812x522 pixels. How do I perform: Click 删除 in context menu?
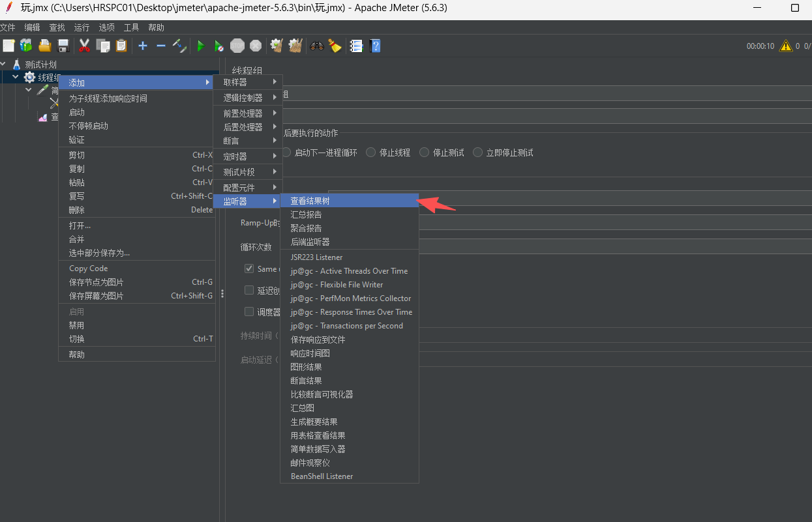(137, 210)
